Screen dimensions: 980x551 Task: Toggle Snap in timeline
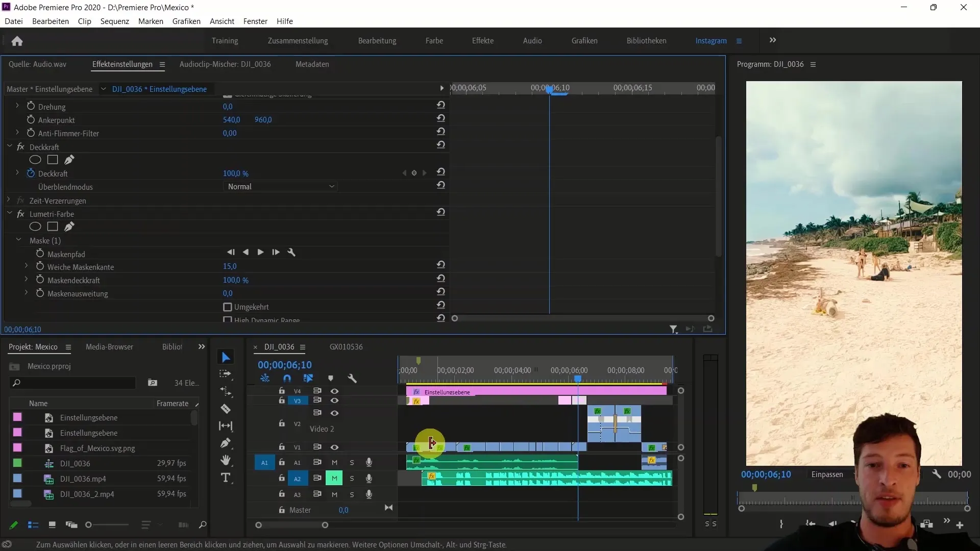pyautogui.click(x=287, y=379)
